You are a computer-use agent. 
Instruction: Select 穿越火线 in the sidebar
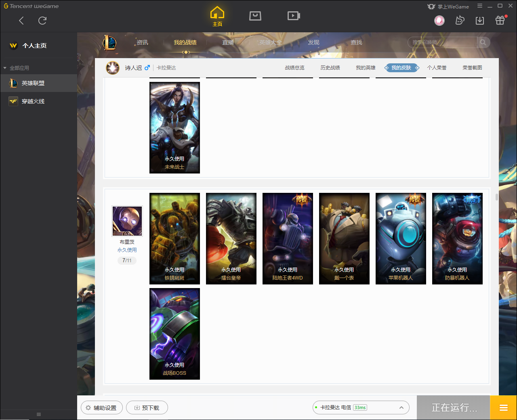38,101
